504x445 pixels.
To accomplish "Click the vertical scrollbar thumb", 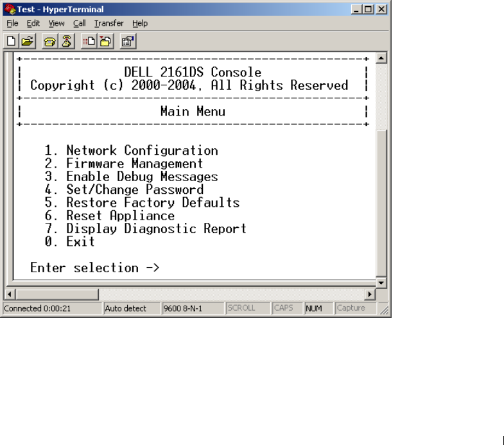I will click(x=381, y=203).
